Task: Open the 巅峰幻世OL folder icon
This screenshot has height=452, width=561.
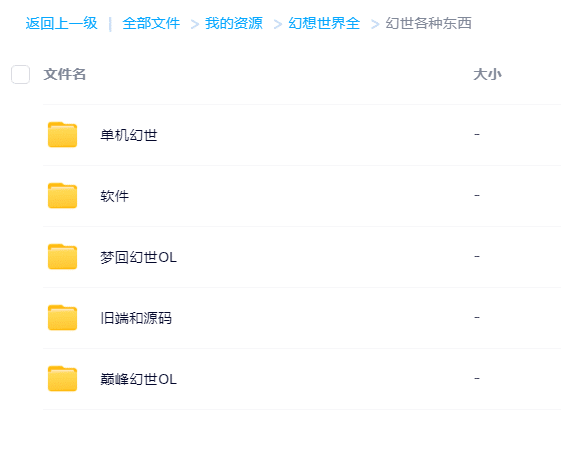Action: coord(62,379)
